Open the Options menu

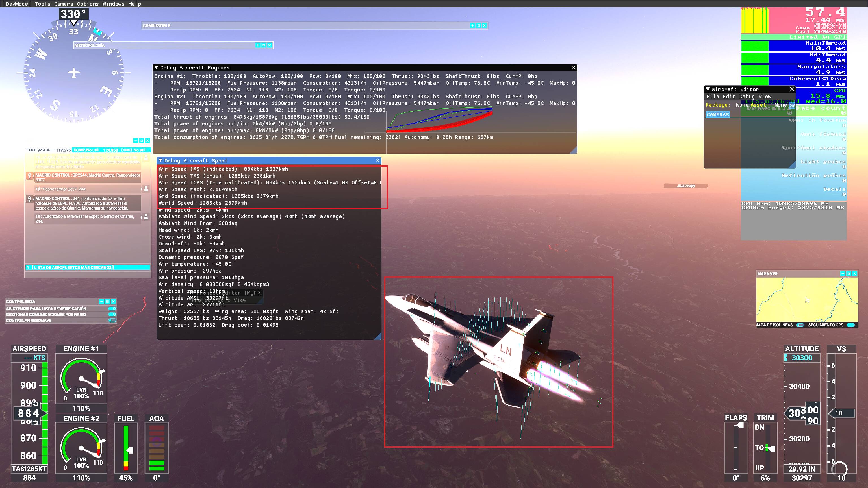[88, 4]
